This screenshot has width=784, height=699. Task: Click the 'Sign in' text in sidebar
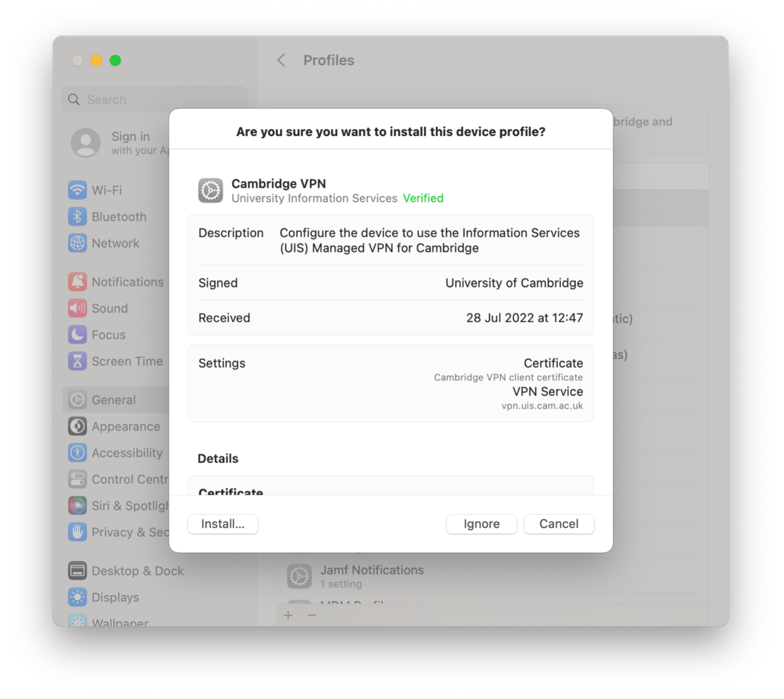pyautogui.click(x=131, y=137)
